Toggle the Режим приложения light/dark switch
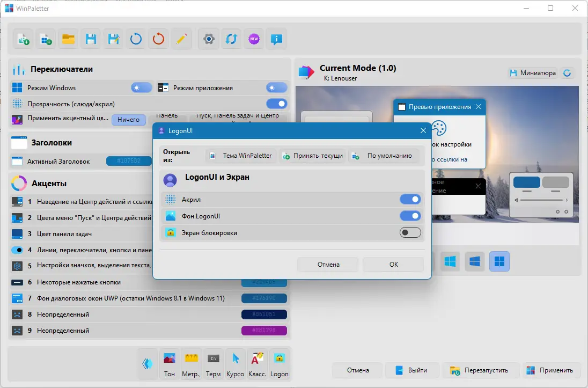Image resolution: width=588 pixels, height=388 pixels. coord(277,88)
